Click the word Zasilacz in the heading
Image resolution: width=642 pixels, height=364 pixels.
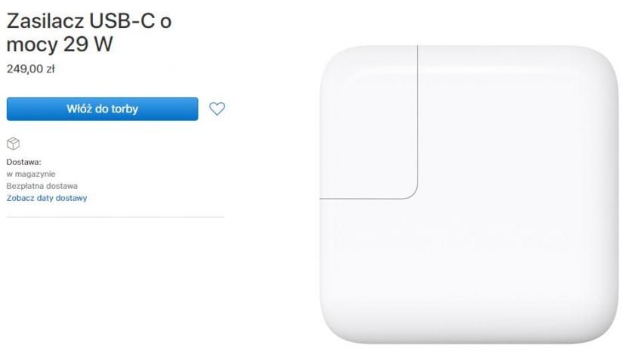tap(45, 21)
